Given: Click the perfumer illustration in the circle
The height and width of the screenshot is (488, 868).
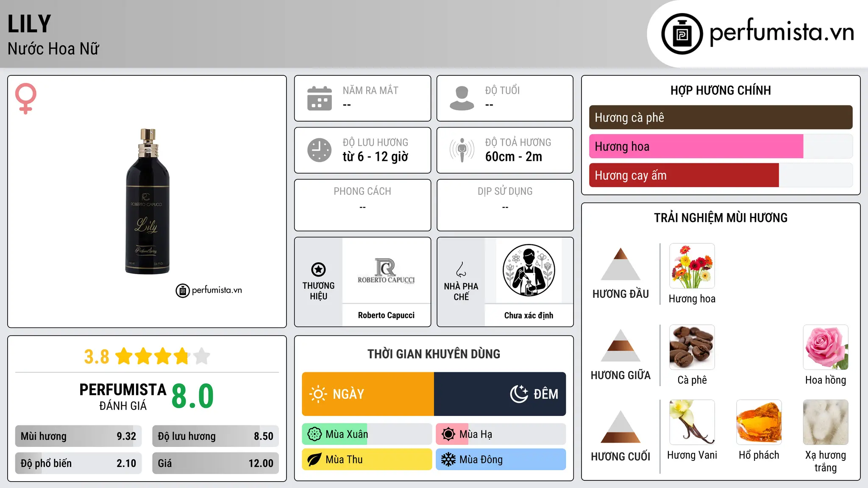Looking at the screenshot, I should pos(529,270).
